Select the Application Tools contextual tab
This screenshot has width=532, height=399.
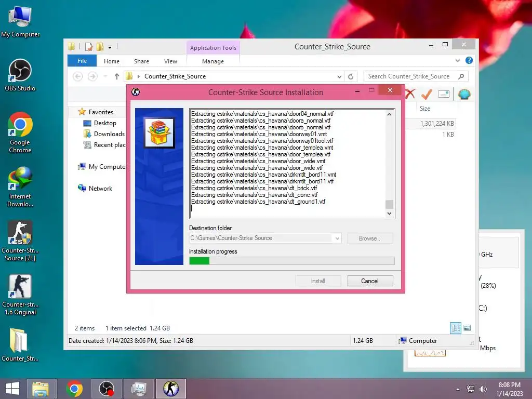pyautogui.click(x=213, y=48)
